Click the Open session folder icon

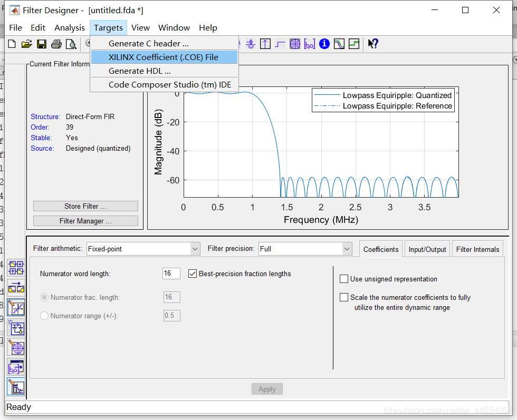click(x=26, y=44)
